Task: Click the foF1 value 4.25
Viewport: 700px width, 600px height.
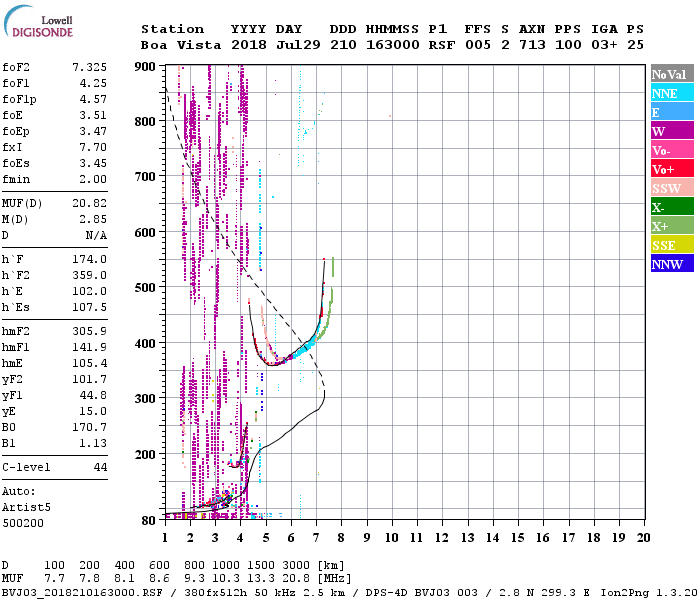Action: coord(93,83)
